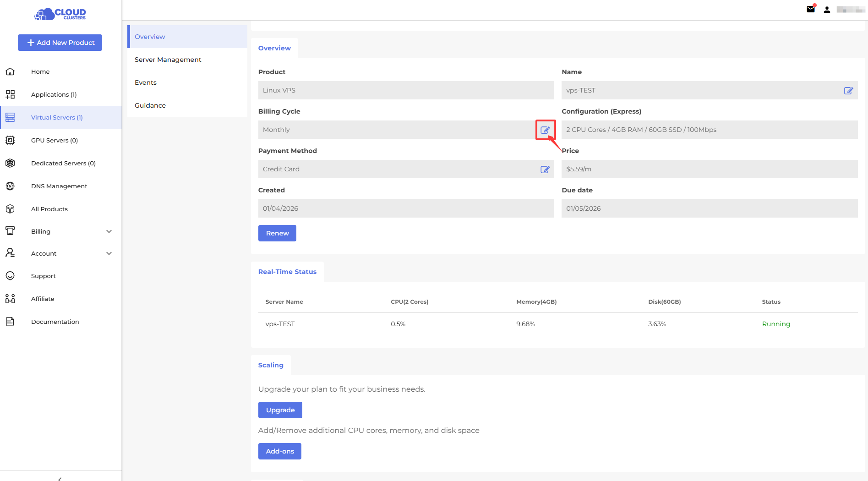Click the user profile icon

tap(827, 10)
